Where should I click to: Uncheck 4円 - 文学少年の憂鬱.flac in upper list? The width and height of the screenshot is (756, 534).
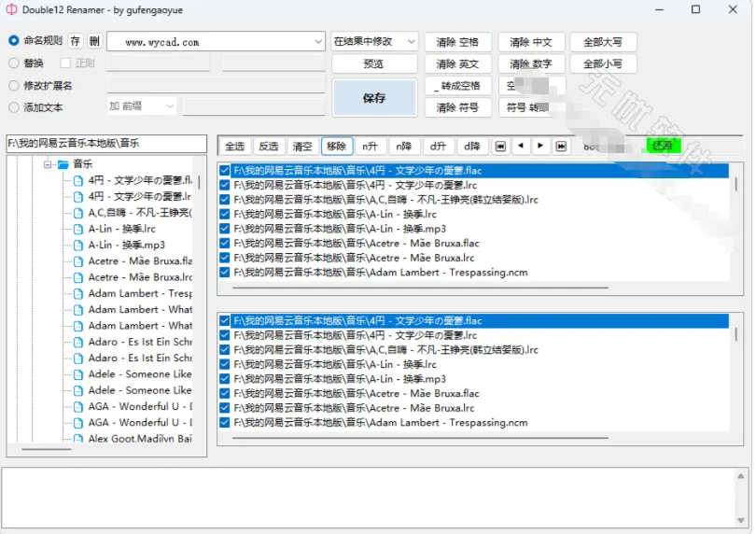pyautogui.click(x=224, y=170)
